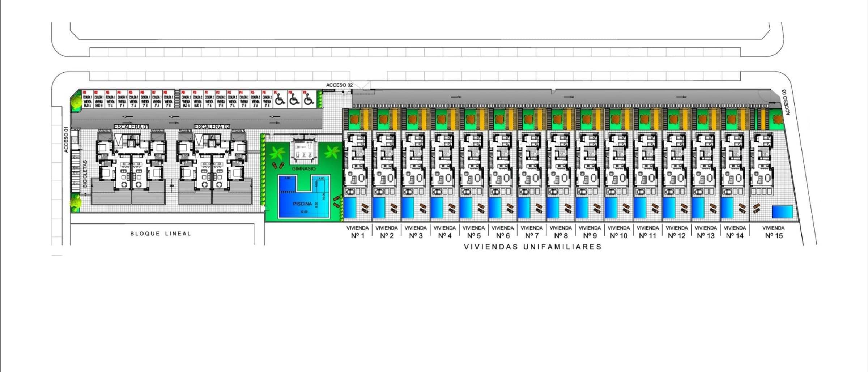This screenshot has height=372, width=868.
Task: Click the VIVIENDAS UNIFAMILIARES title
Action: 533,247
